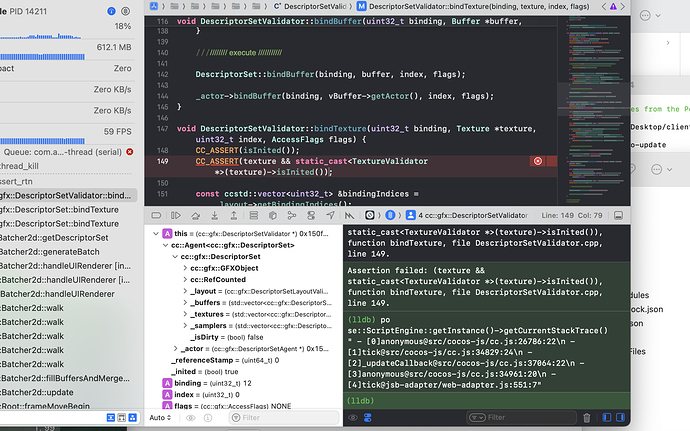The image size is (690, 431).
Task: Click Continue program execution button
Action: pyautogui.click(x=176, y=215)
